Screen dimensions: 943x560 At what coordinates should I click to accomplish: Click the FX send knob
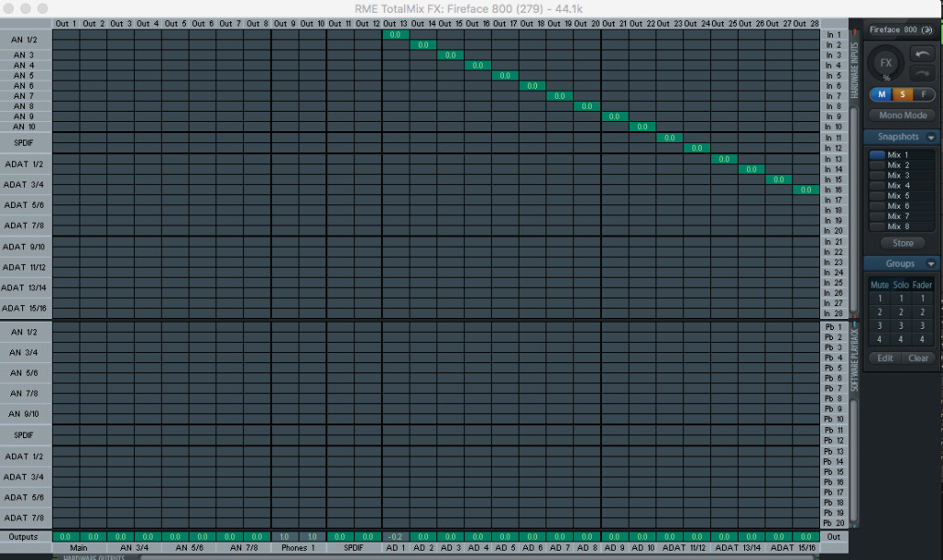[x=886, y=64]
